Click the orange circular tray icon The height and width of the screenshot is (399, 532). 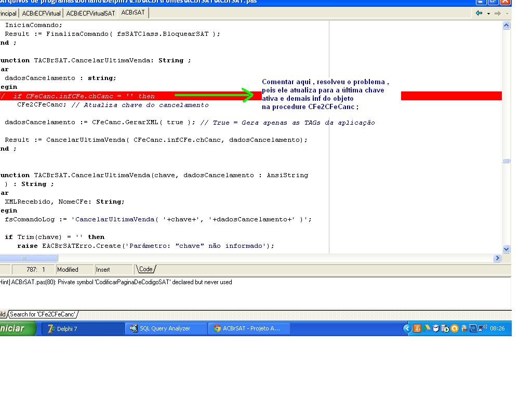[x=455, y=328]
